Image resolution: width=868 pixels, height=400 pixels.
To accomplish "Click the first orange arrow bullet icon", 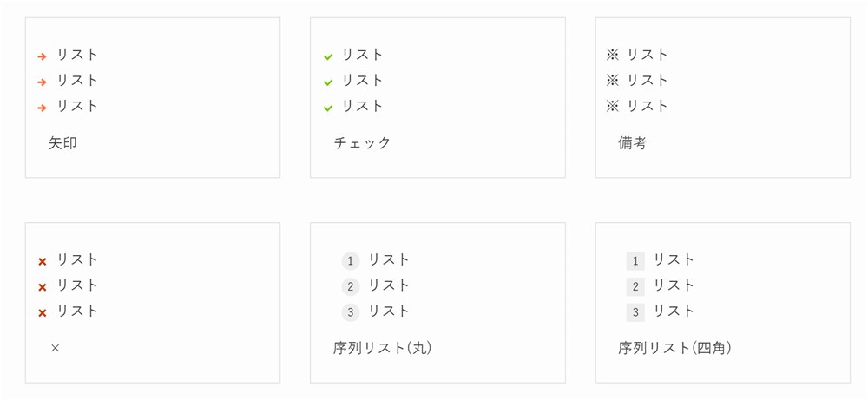I will [x=42, y=56].
